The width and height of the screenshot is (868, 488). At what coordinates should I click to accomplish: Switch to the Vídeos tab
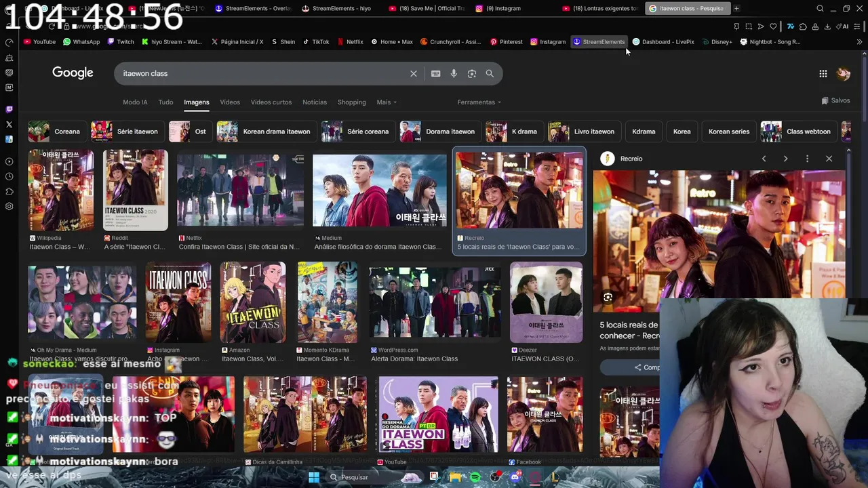[230, 102]
